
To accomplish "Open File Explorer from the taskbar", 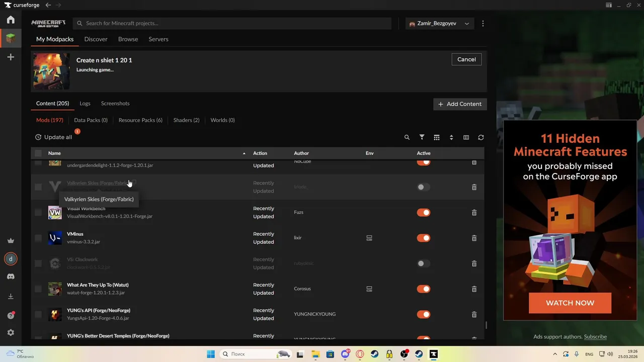I will (315, 354).
